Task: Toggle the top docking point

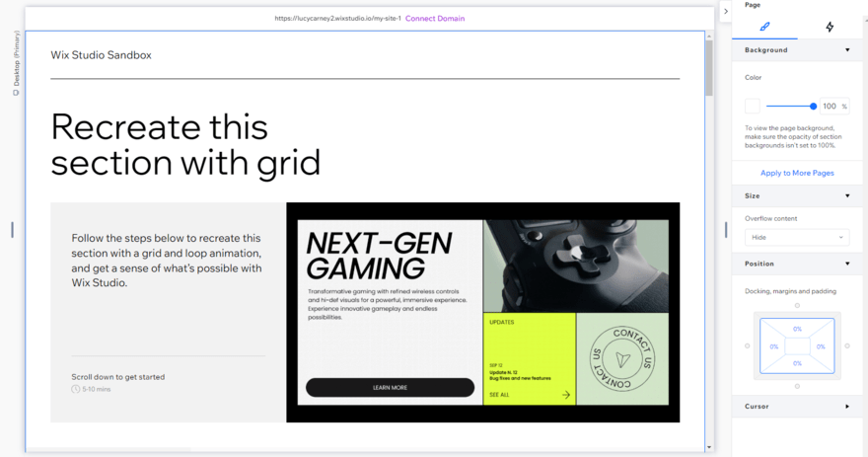Action: point(797,306)
